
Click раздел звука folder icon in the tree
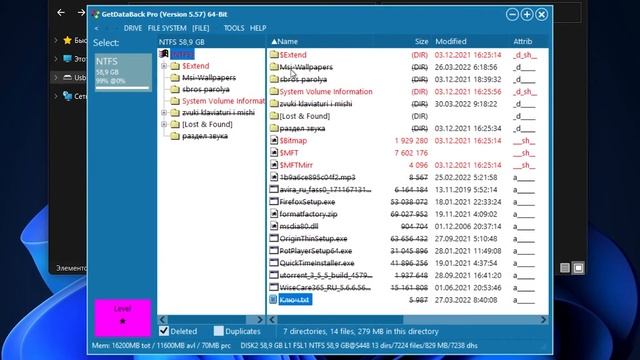(x=175, y=136)
